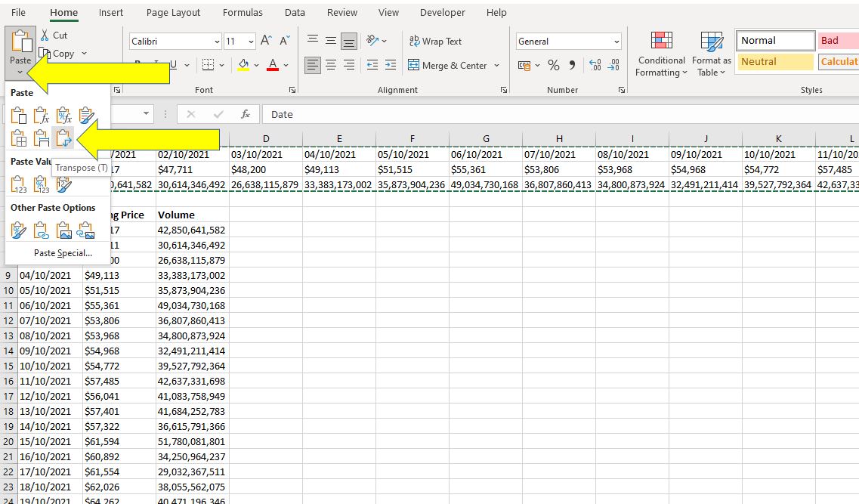Expand the Merge & Center options arrow
This screenshot has width=859, height=504.
click(497, 66)
